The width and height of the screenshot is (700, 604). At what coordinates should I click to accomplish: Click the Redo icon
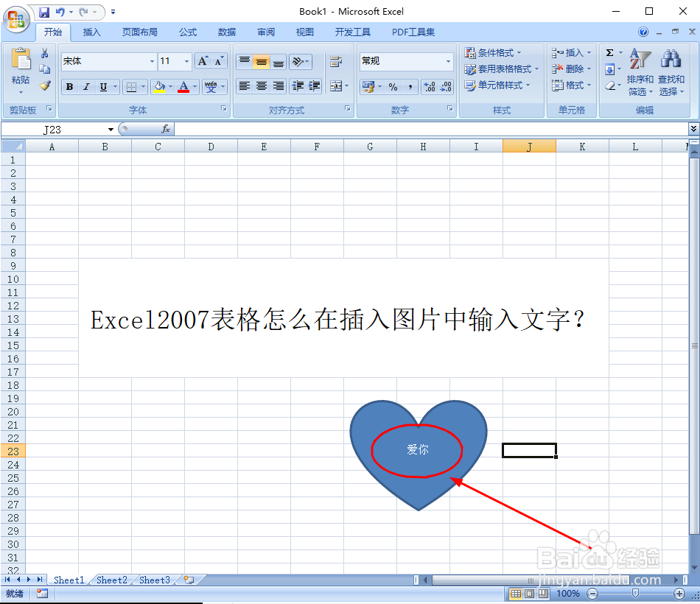[83, 12]
